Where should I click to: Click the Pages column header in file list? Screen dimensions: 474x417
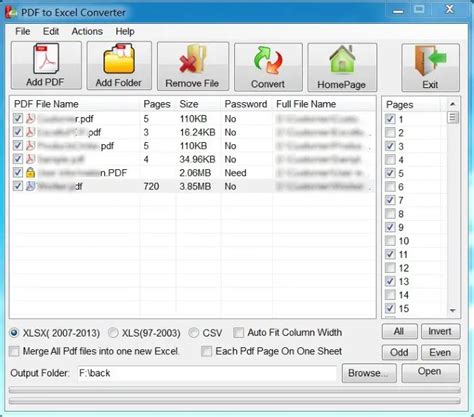[x=157, y=104]
